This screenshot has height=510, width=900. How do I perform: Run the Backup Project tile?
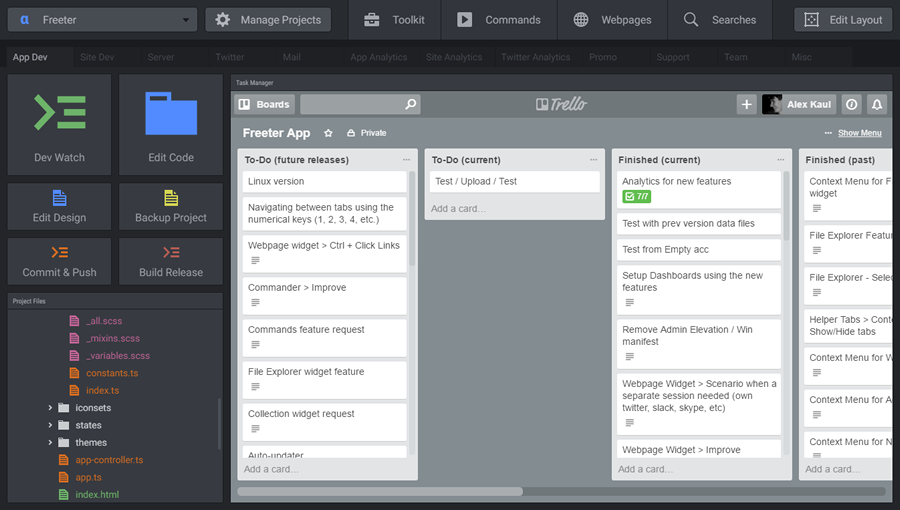(170, 207)
